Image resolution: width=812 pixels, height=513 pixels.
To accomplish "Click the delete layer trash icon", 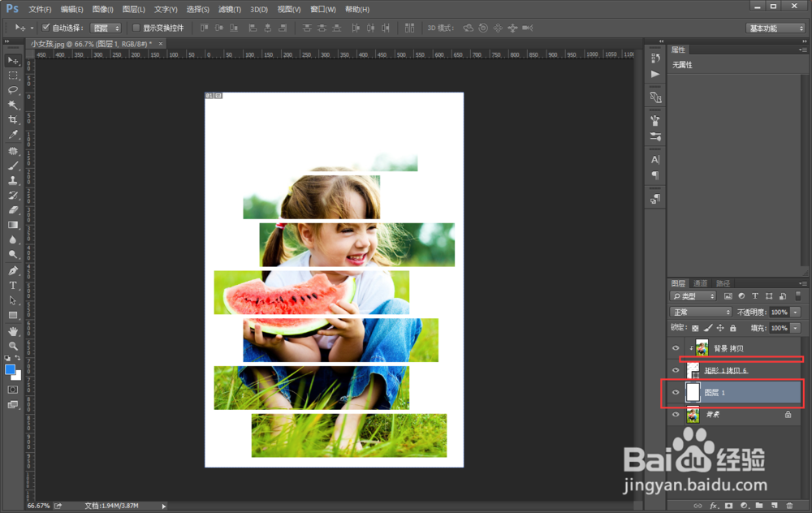I will [x=790, y=505].
